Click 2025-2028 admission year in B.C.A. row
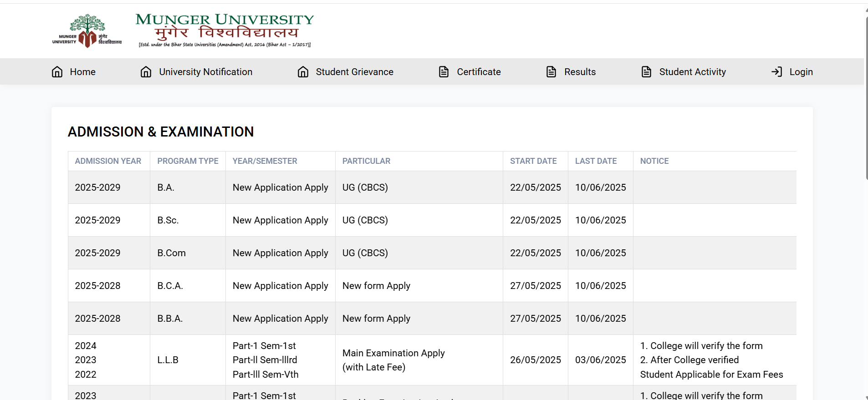This screenshot has width=868, height=400. (98, 286)
